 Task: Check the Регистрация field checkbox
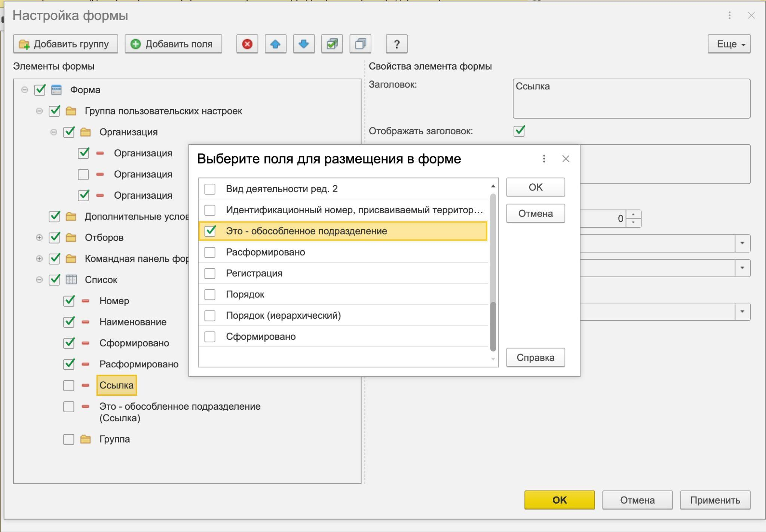pyautogui.click(x=210, y=273)
